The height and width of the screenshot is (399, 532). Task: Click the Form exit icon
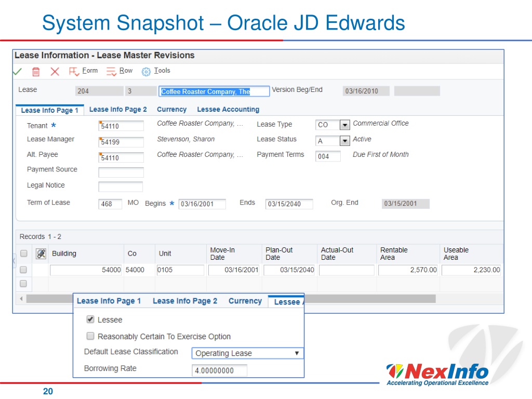pos(74,72)
